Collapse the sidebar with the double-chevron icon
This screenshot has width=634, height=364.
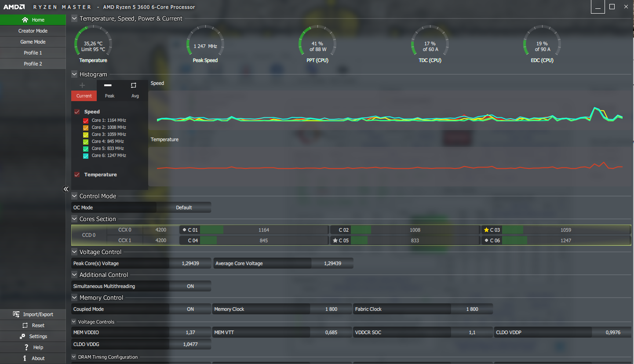(66, 189)
